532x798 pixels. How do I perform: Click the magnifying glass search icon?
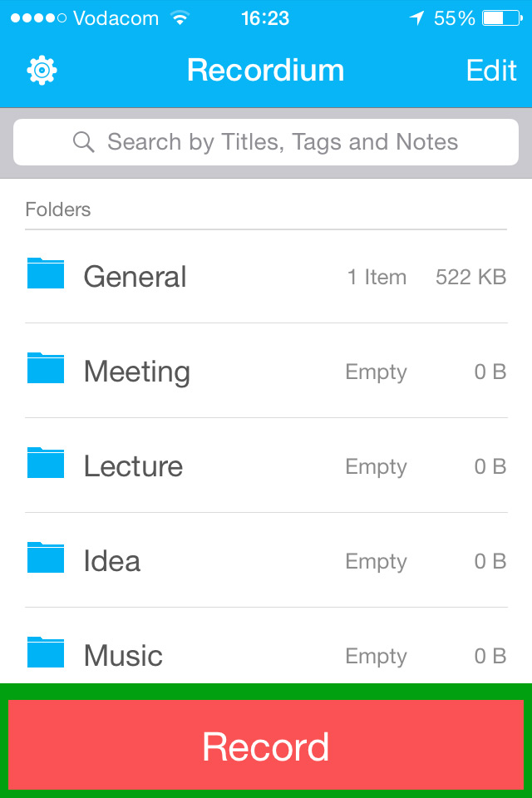83,142
